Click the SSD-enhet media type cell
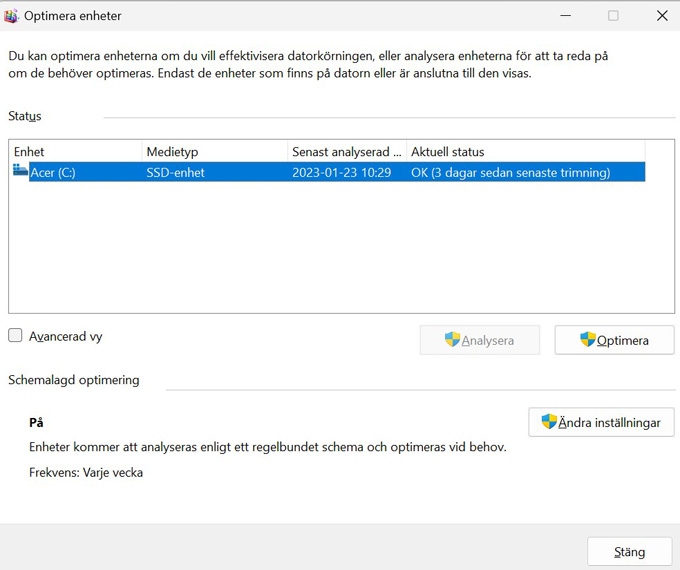Screen dimensions: 680x570 [175, 173]
